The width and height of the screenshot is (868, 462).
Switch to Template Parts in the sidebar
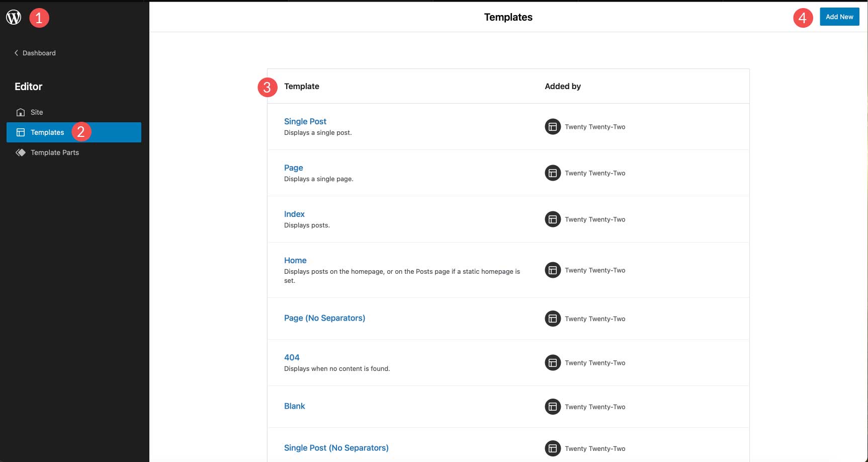click(x=54, y=152)
